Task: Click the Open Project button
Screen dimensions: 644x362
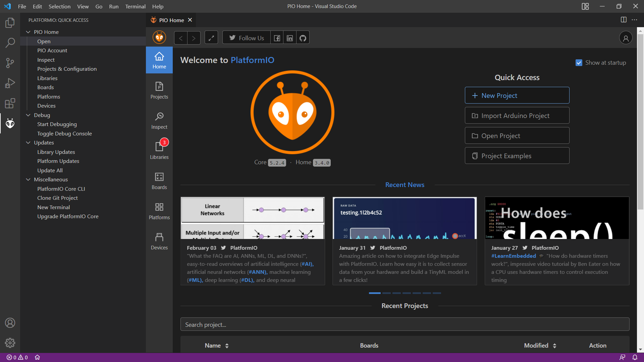Action: click(517, 136)
